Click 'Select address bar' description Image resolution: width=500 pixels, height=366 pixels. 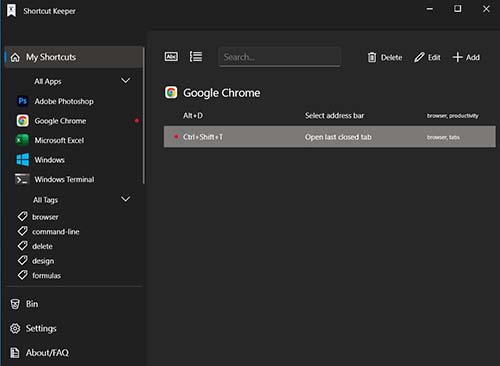(334, 116)
